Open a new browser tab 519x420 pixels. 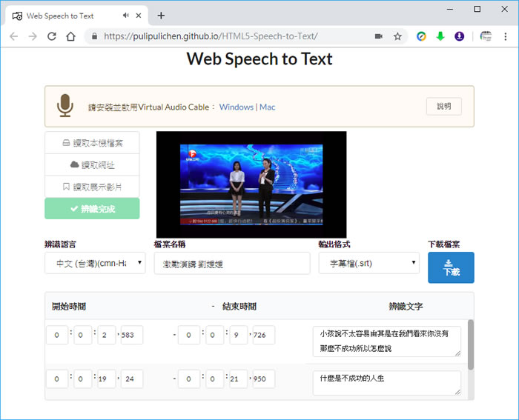click(161, 16)
